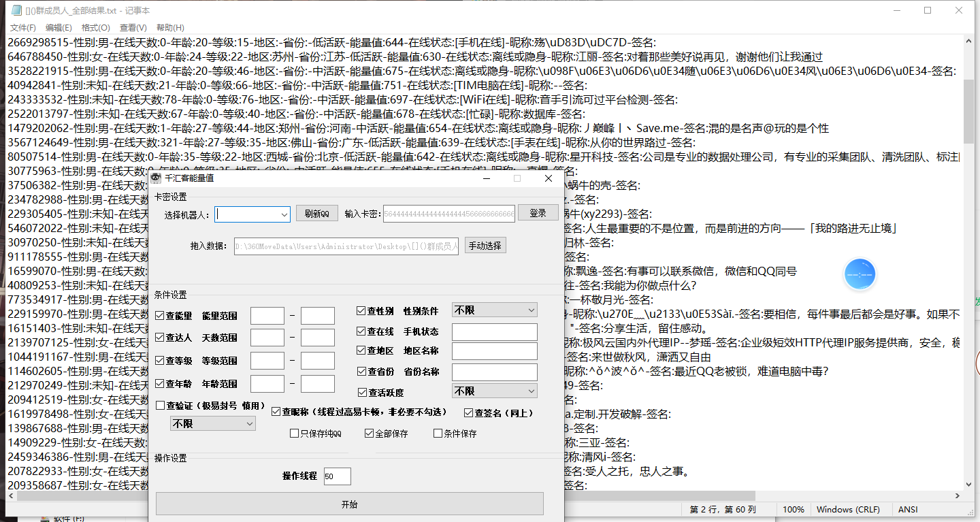Image resolution: width=980 pixels, height=522 pixels.
Task: Click the line starting with 1479202062
Action: pyautogui.click(x=419, y=128)
